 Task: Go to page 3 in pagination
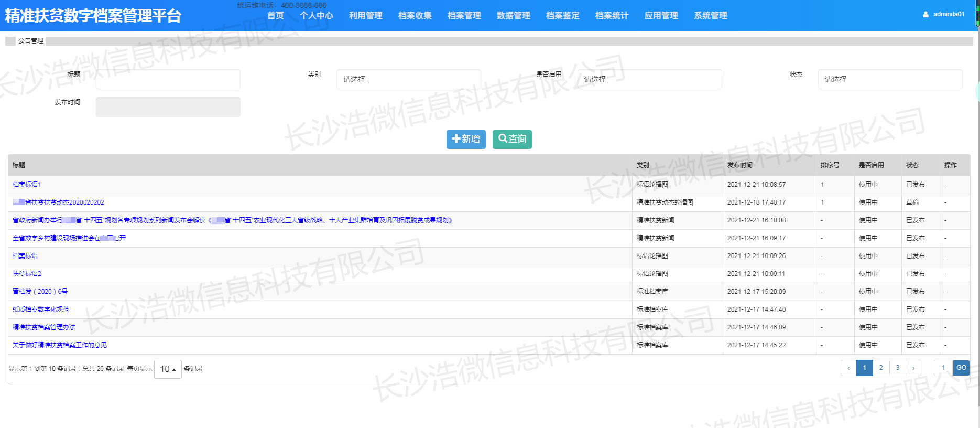(x=898, y=368)
